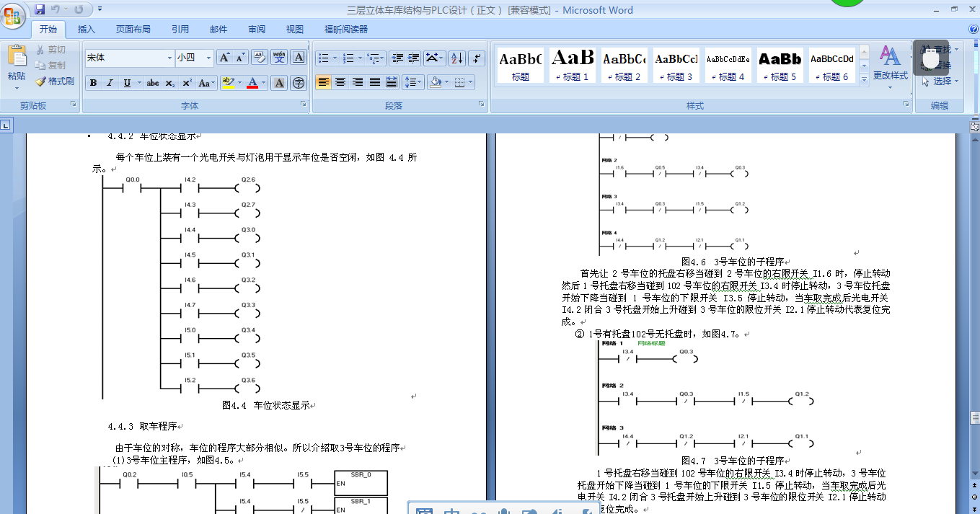Click the vertical scrollbar thumb
Image resolution: width=980 pixels, height=514 pixels.
click(974, 419)
